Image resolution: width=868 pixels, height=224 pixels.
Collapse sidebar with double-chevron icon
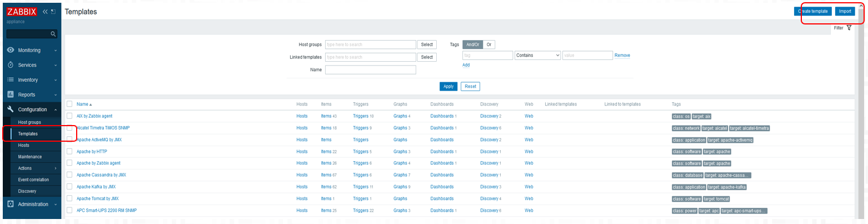point(46,12)
